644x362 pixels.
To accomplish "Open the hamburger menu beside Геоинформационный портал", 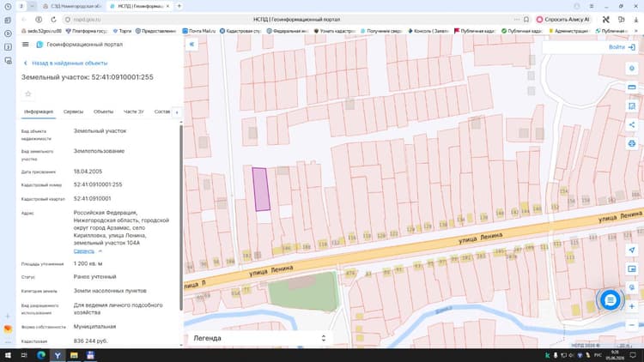I will (x=26, y=45).
